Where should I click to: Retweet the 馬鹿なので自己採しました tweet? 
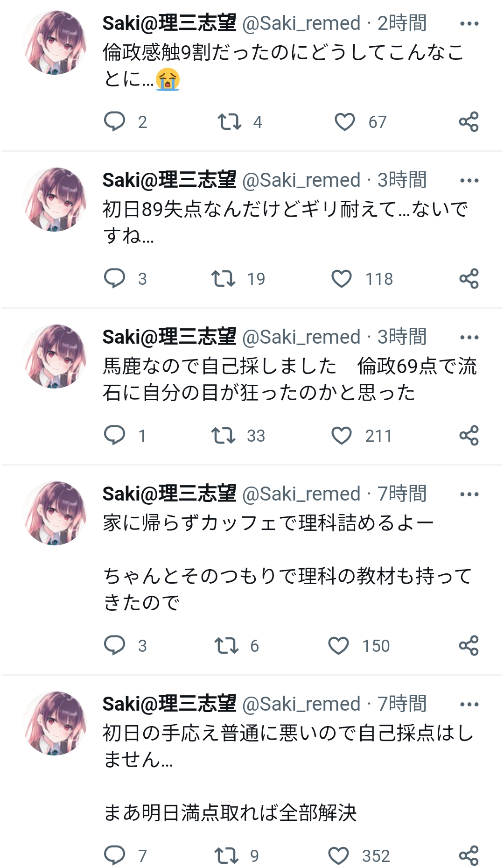(223, 435)
